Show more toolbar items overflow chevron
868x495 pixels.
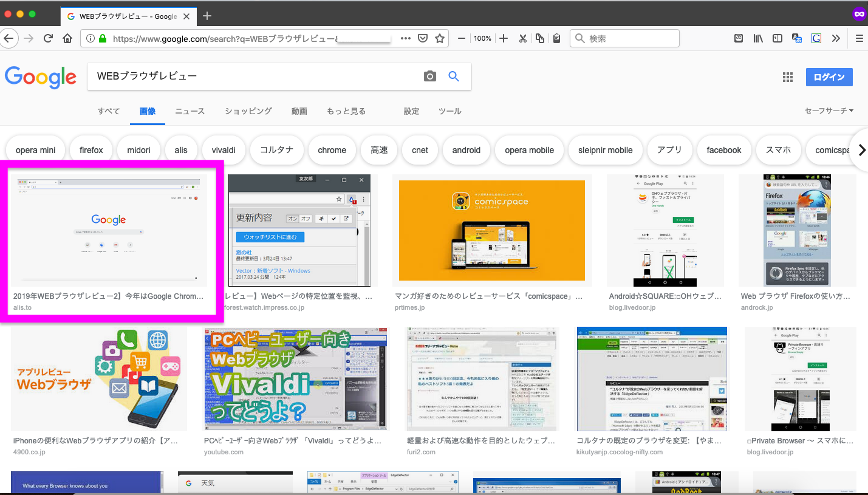tap(836, 38)
